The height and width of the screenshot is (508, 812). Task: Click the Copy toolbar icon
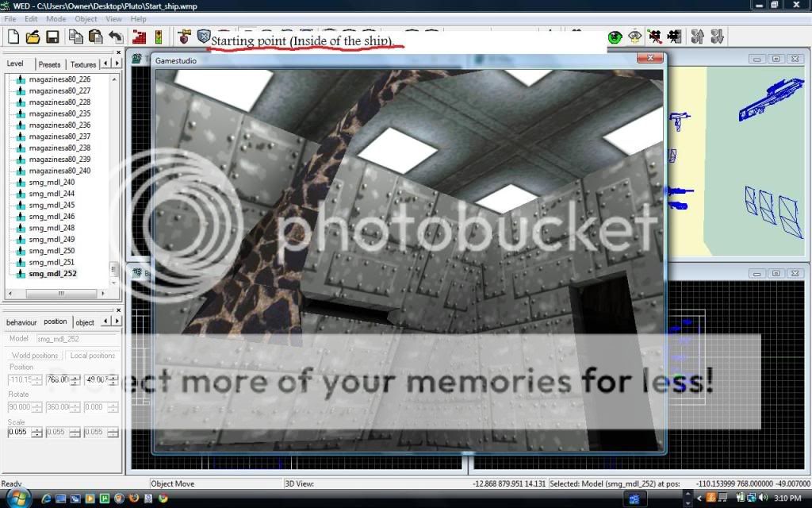pos(75,37)
